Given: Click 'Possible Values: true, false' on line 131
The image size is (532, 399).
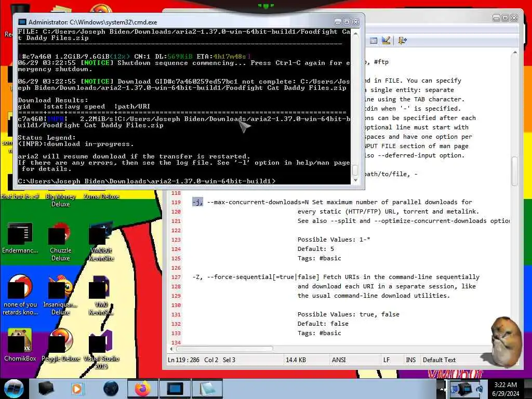Looking at the screenshot, I should click(349, 314).
